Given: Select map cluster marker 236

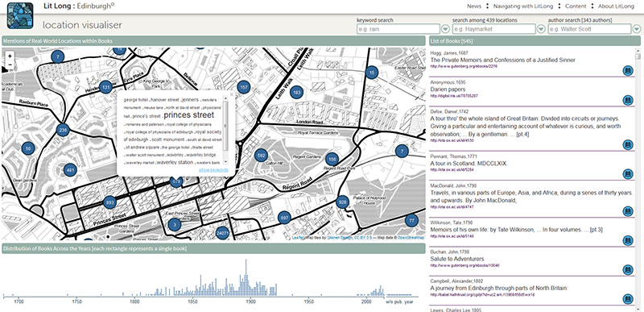Looking at the screenshot, I should [x=63, y=131].
